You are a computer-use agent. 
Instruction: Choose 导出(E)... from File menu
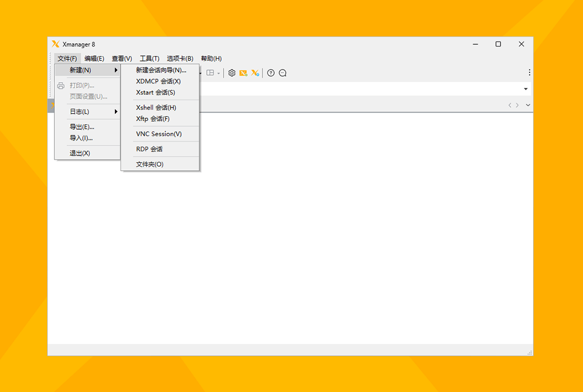(87, 127)
